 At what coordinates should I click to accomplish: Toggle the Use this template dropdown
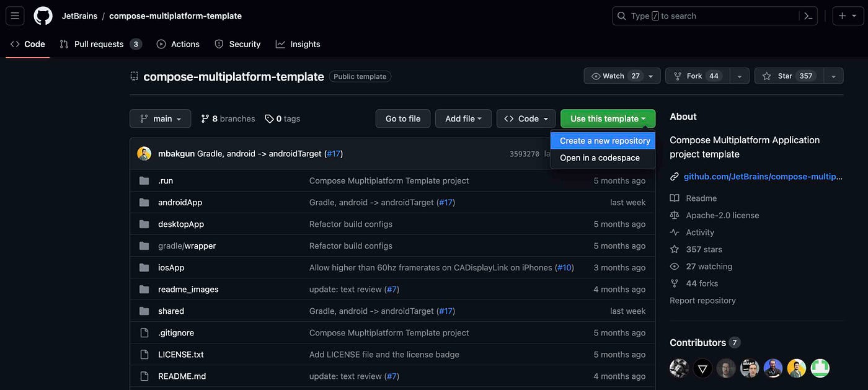pos(608,118)
